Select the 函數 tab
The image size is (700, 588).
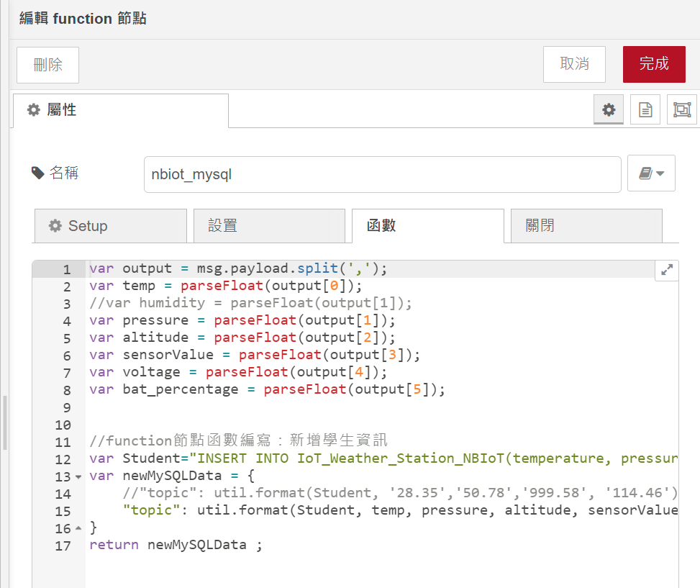(x=427, y=226)
